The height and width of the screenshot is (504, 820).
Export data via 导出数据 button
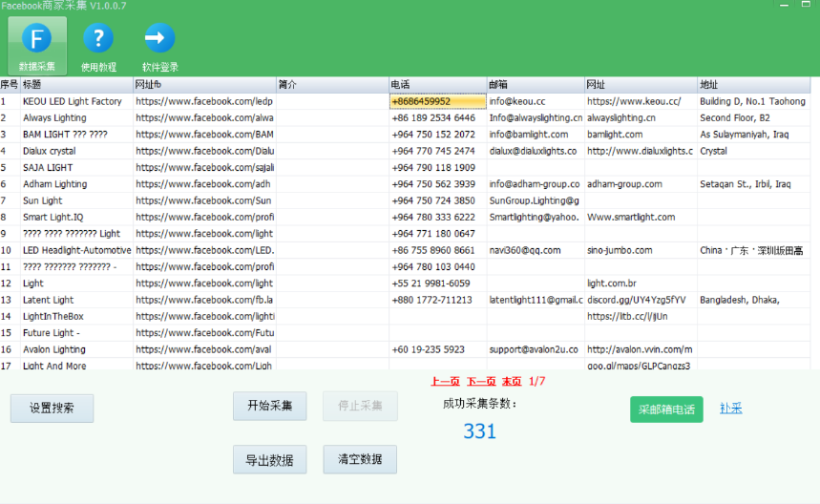tap(270, 460)
